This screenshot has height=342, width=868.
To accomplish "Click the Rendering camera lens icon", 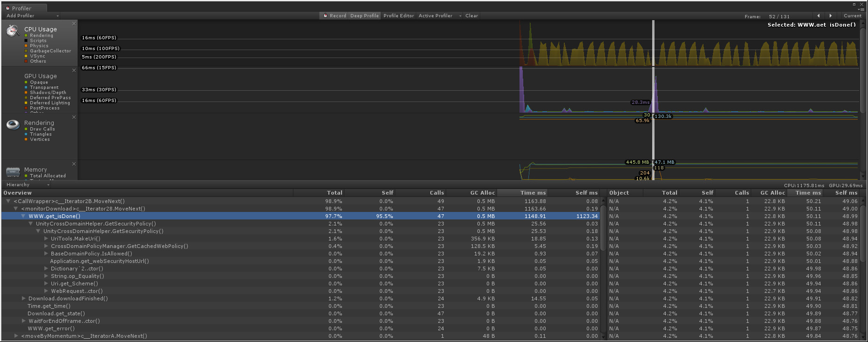I will (13, 124).
